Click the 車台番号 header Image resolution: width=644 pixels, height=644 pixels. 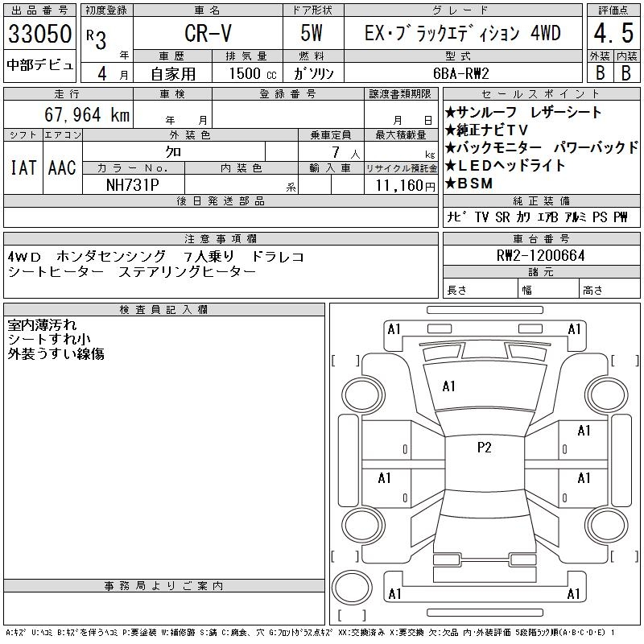pyautogui.click(x=541, y=238)
